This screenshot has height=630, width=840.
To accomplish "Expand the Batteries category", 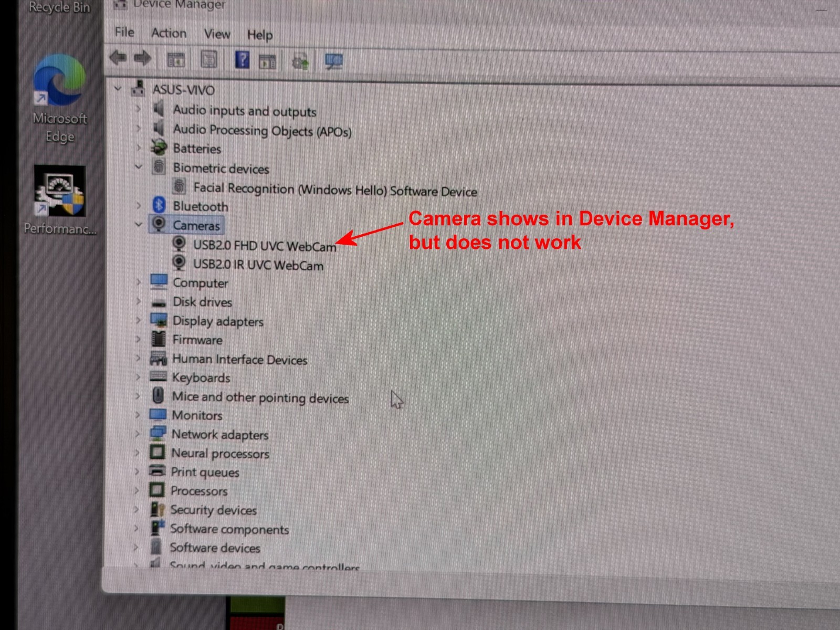I will click(139, 148).
